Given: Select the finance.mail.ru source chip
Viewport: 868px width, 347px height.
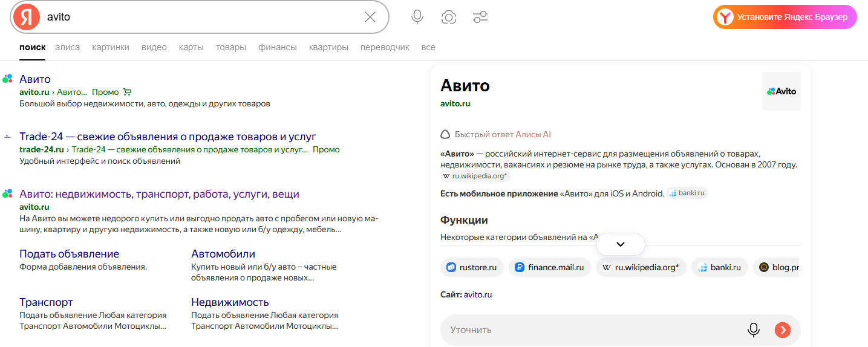Looking at the screenshot, I should (x=550, y=267).
